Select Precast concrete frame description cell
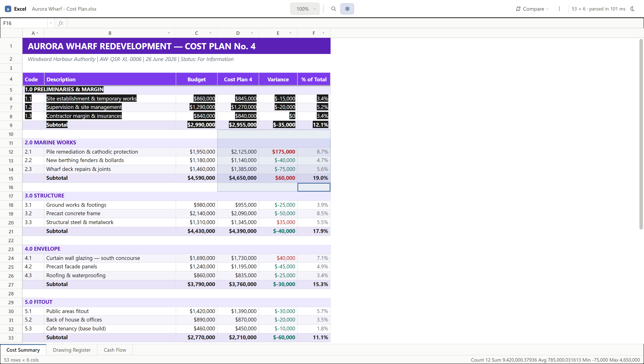644x364 pixels. pos(110,213)
